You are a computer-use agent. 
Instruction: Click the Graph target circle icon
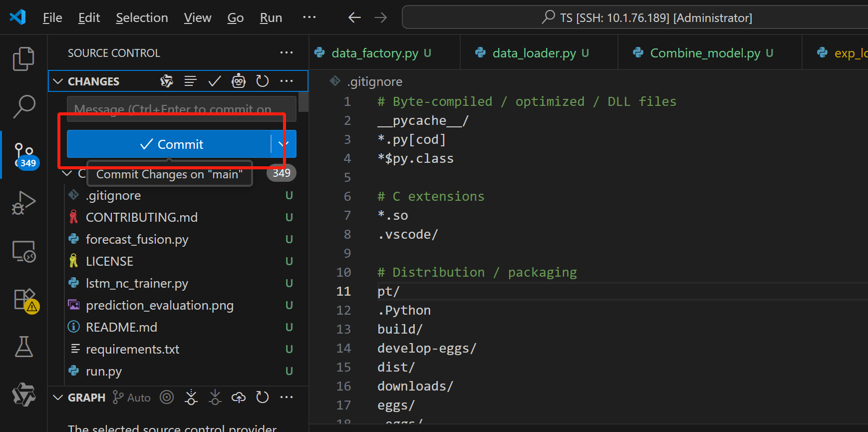coord(167,397)
